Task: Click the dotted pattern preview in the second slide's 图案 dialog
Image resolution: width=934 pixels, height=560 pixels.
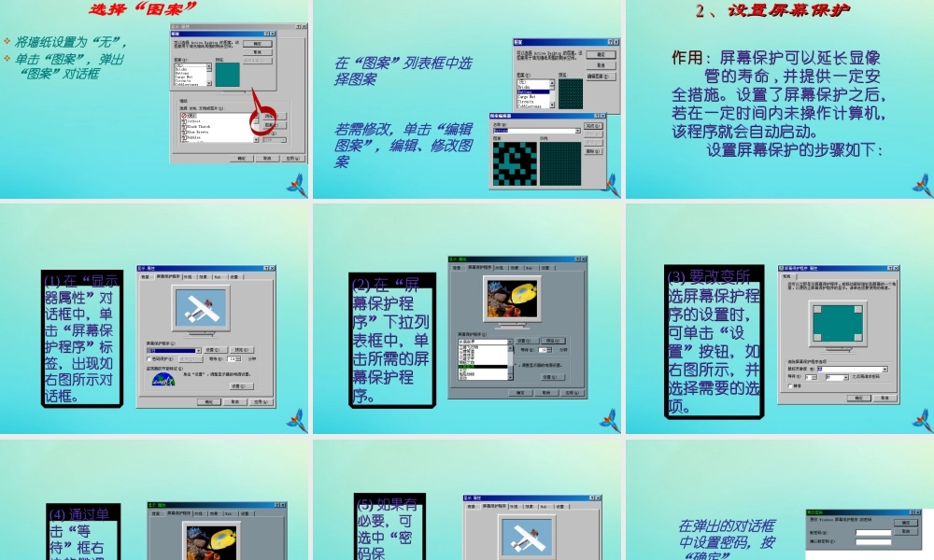Action: click(570, 94)
